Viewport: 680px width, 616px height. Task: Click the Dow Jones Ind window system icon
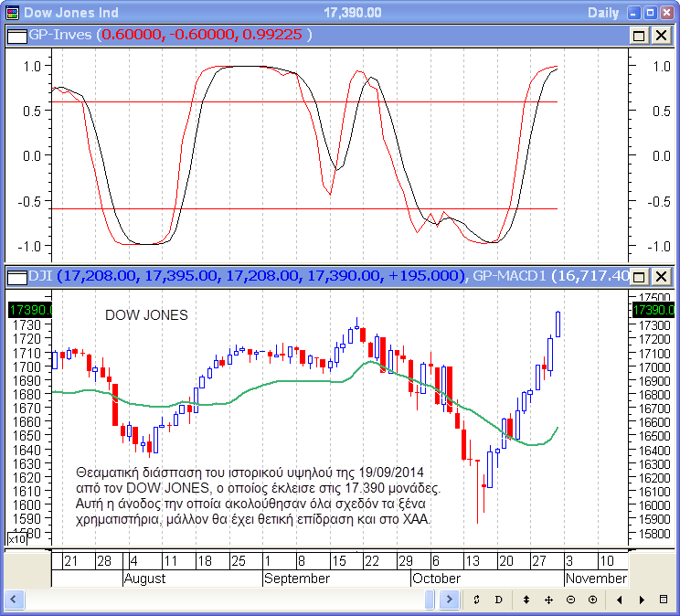(x=11, y=12)
